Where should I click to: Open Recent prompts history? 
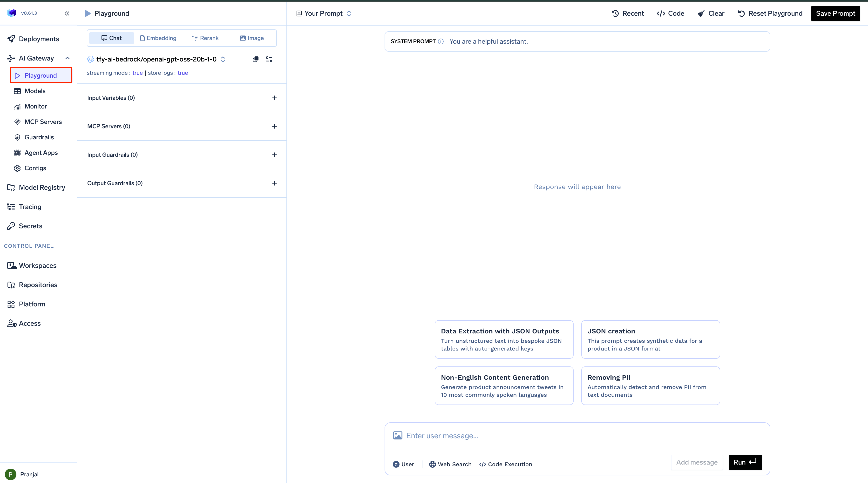628,13
